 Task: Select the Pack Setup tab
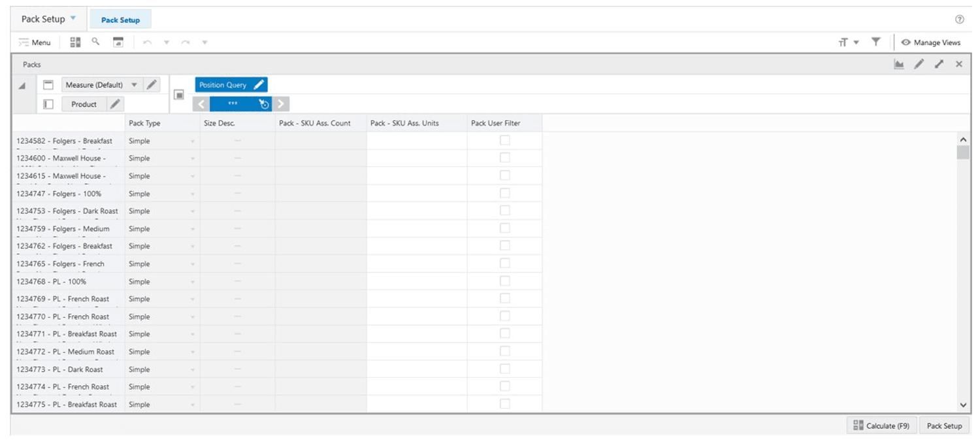pyautogui.click(x=121, y=20)
